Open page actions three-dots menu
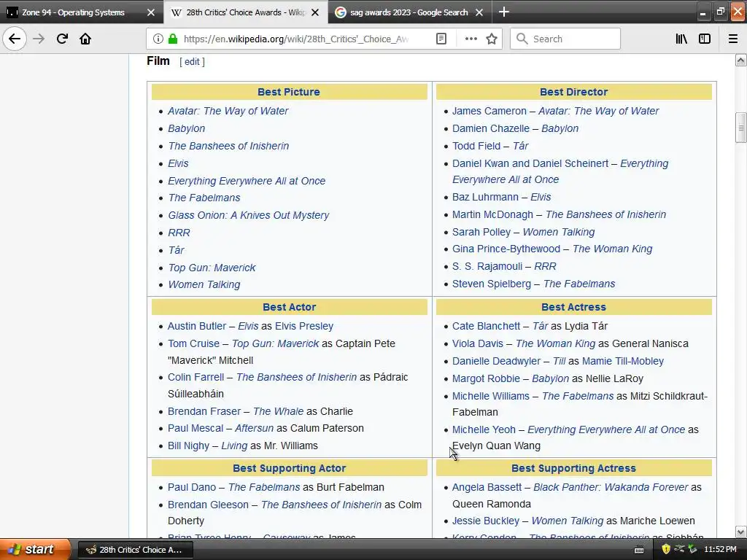This screenshot has height=560, width=747. [471, 39]
